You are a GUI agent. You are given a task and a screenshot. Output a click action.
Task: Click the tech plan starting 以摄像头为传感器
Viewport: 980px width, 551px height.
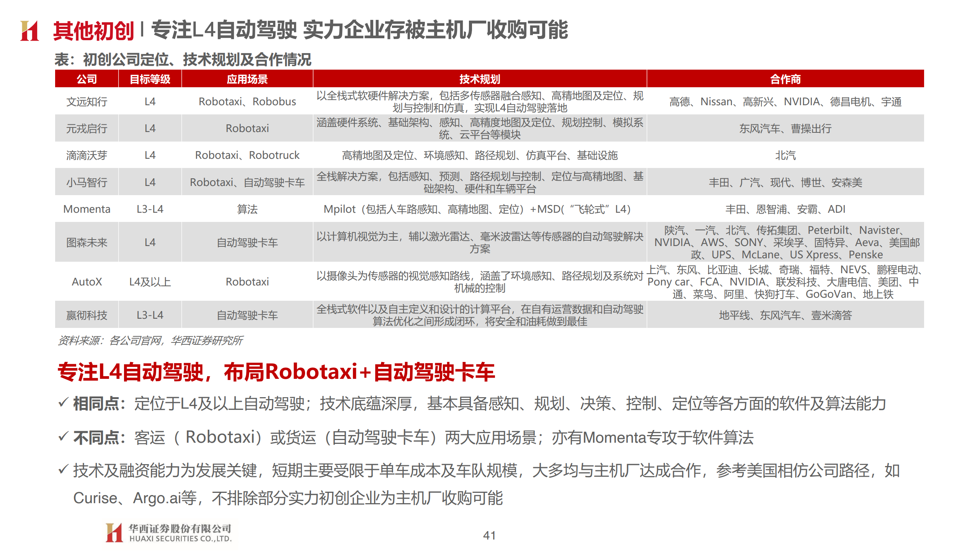[x=480, y=282]
